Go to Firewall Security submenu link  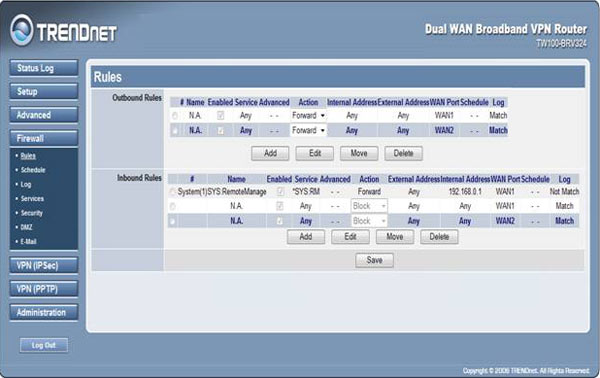coord(32,213)
